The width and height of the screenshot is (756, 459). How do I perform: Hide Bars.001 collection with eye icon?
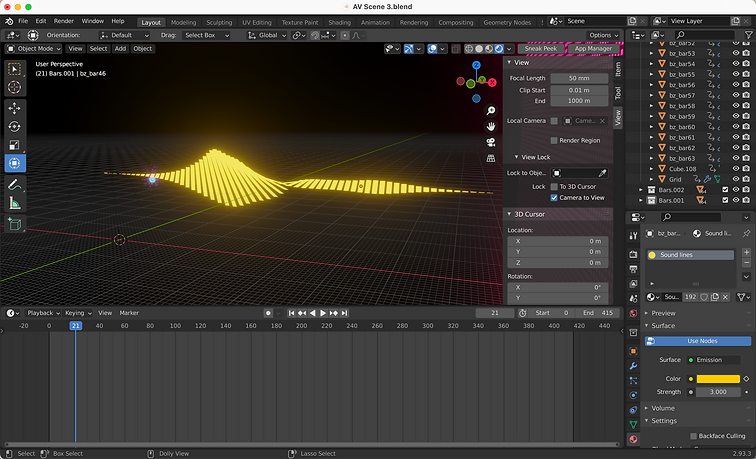[736, 201]
